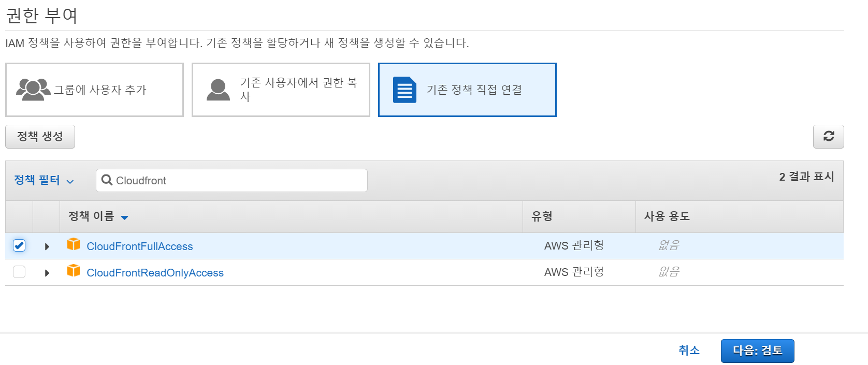Check the CloudFrontReadOnlyAccess policy checkbox
Screen dimensions: 868x365
[x=19, y=272]
